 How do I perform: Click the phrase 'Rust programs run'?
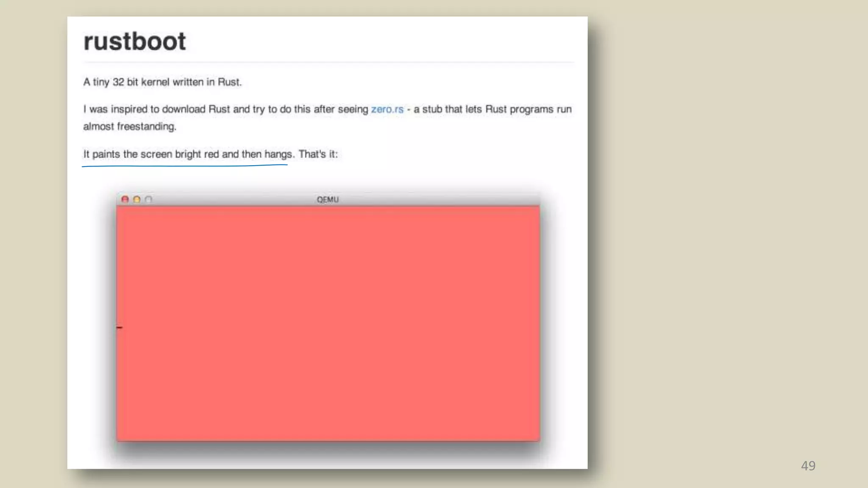click(x=528, y=109)
